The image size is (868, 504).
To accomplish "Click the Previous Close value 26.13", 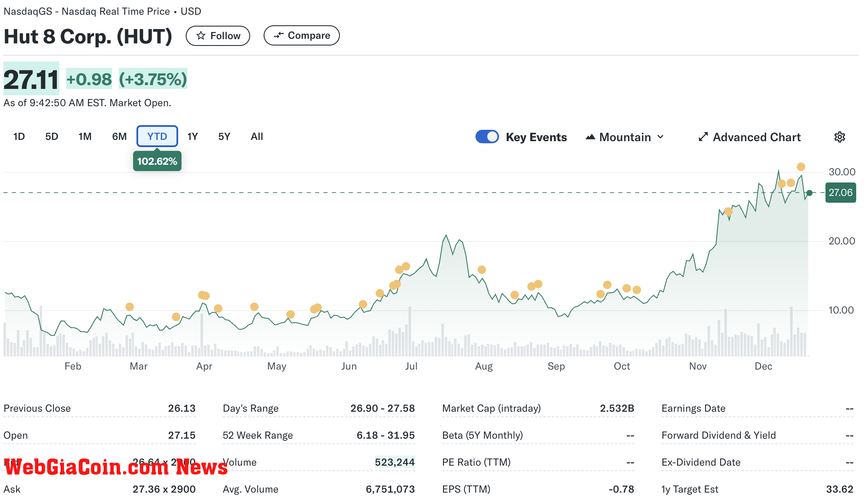I will point(182,408).
